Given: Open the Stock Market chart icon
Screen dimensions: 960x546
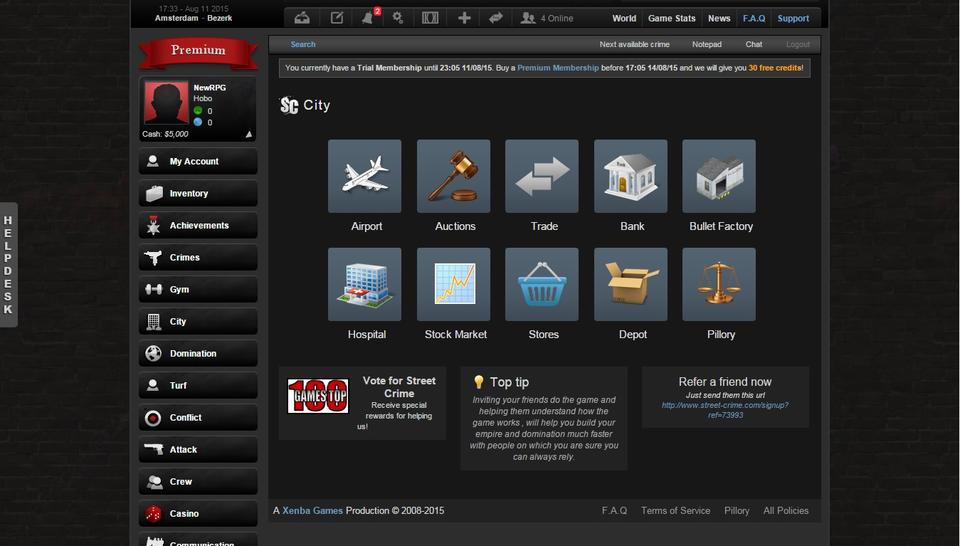Looking at the screenshot, I should (x=454, y=285).
